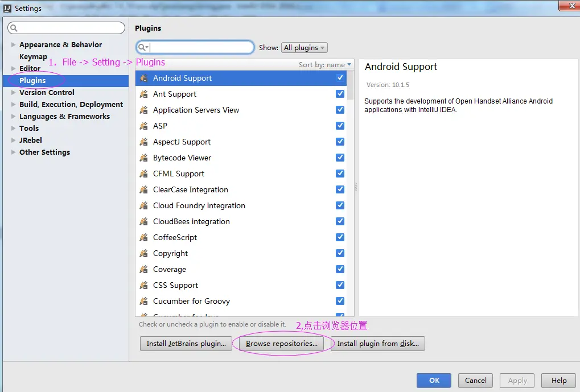Click the CFML Support plugin icon
580x392 pixels.
pos(144,174)
